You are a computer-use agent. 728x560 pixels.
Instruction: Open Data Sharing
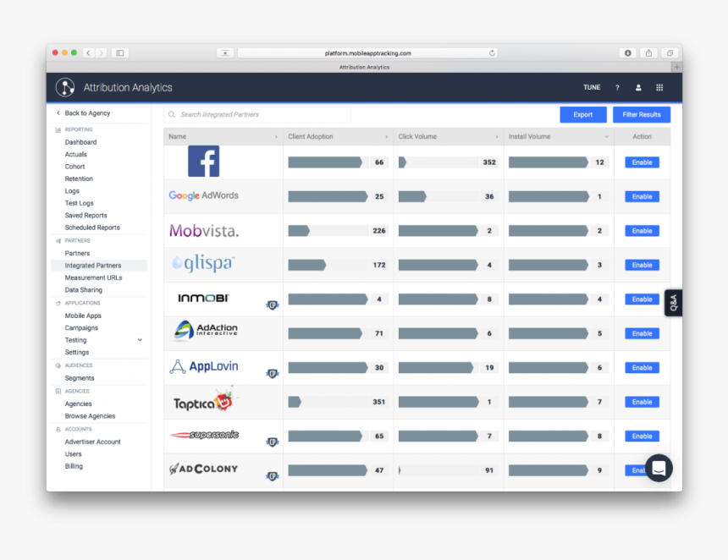pos(84,290)
